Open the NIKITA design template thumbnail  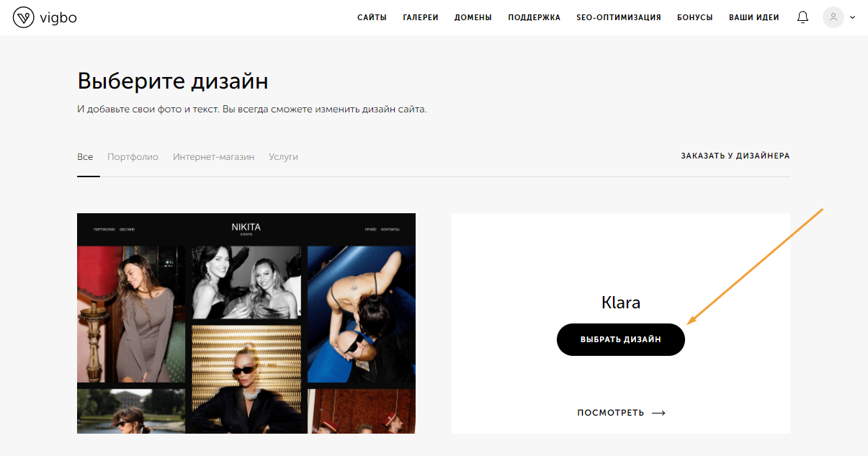pos(246,323)
